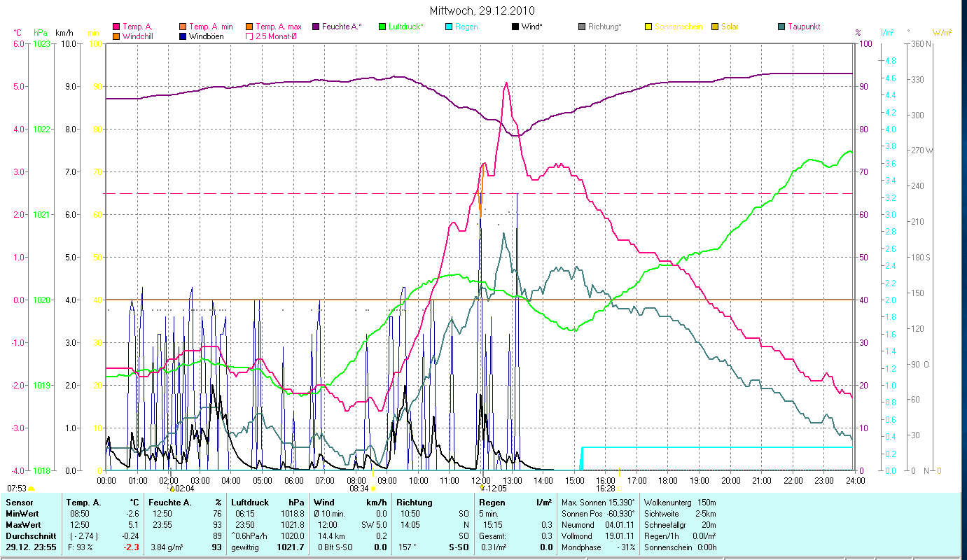Click the Wolkenunterg. 150m entry
Viewport: 967px width, 560px height.
(x=679, y=503)
